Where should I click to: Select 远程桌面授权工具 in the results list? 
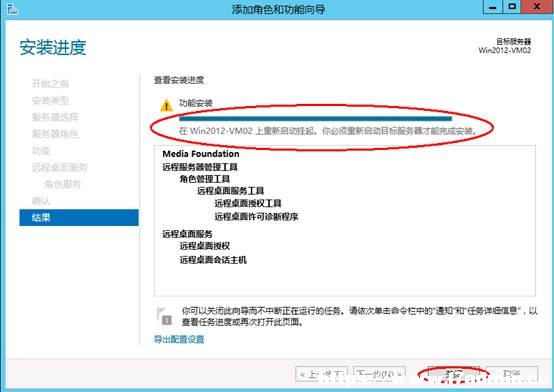click(248, 203)
